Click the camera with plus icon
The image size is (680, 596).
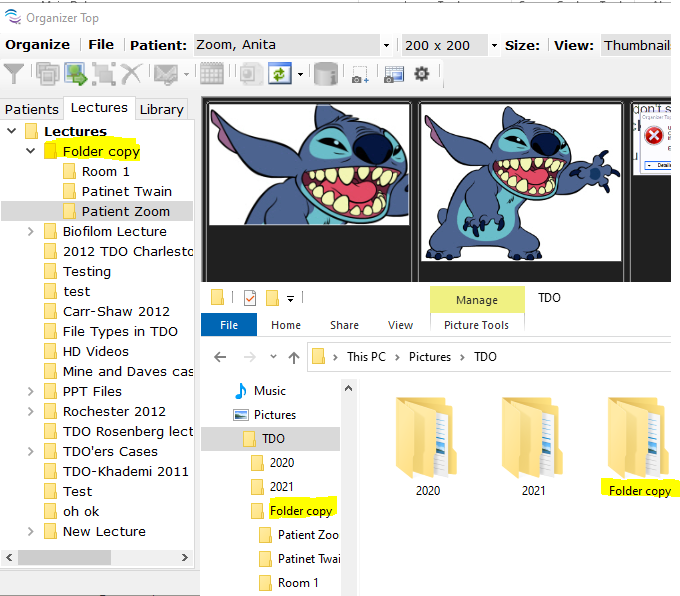click(359, 73)
